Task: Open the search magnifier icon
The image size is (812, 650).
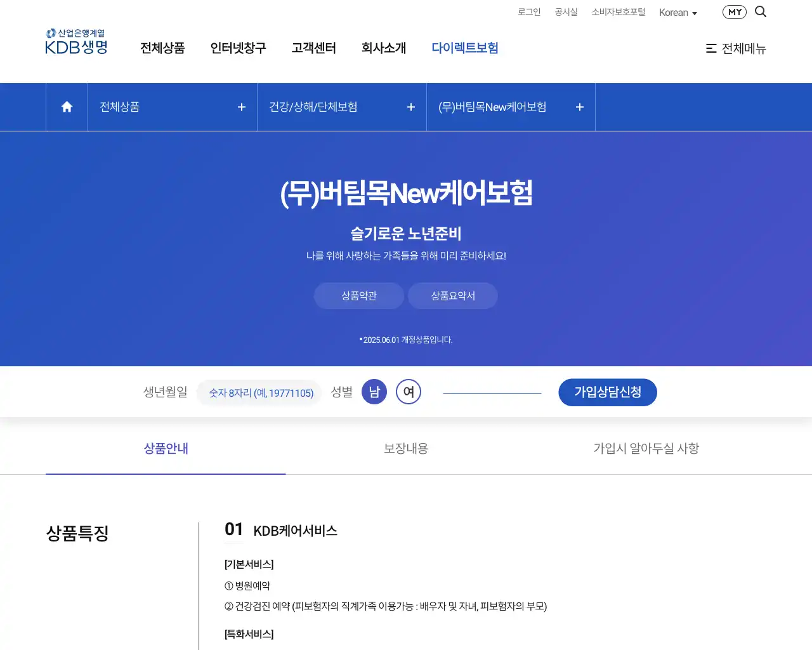Action: (x=761, y=12)
